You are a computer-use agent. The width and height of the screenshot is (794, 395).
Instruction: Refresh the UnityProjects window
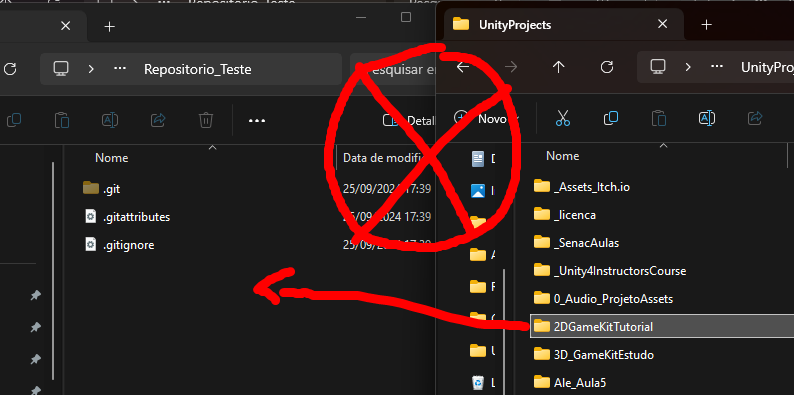pyautogui.click(x=607, y=67)
